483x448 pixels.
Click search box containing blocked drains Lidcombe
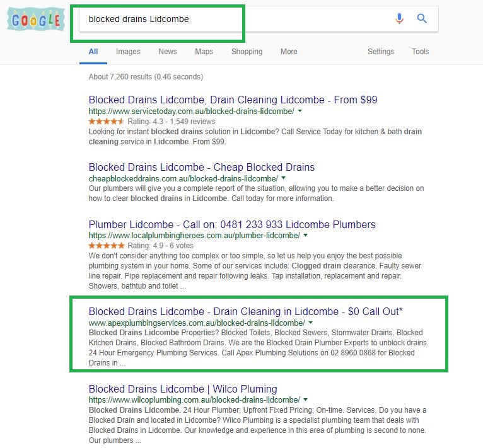click(x=259, y=19)
